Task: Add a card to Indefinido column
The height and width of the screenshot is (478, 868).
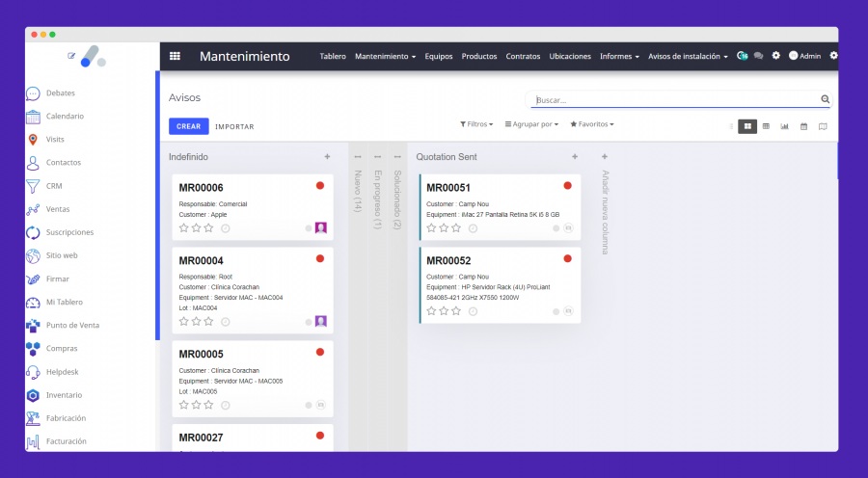Action: (x=327, y=157)
